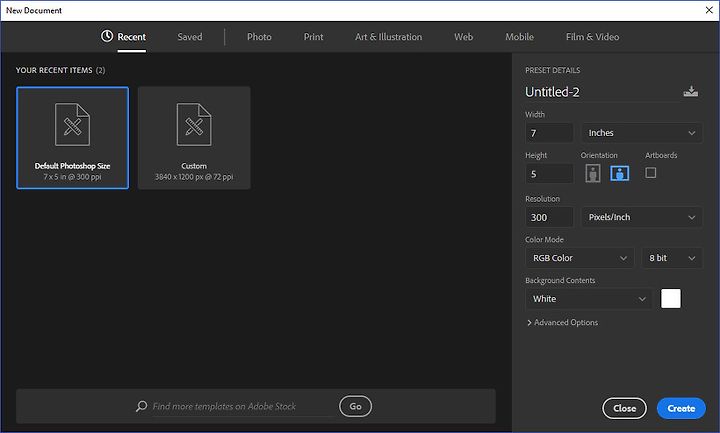This screenshot has width=720, height=433.
Task: Click the Untitled-2 document name field
Action: pyautogui.click(x=599, y=92)
